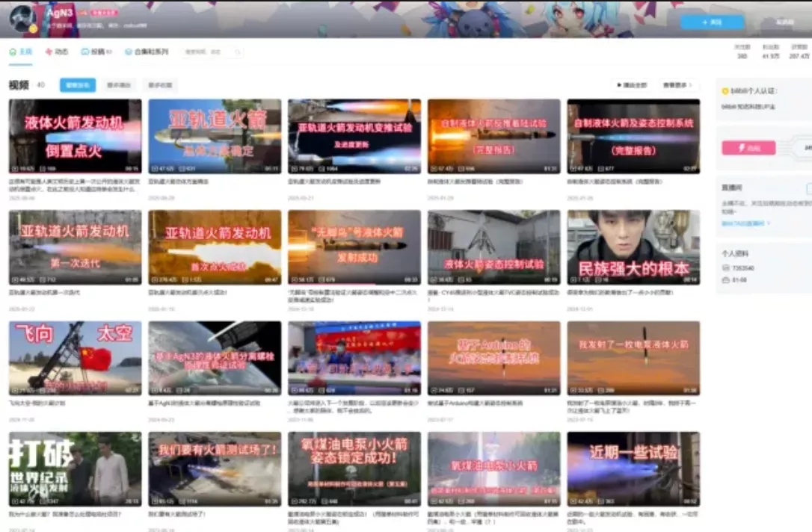Click the search magnifier icon in channel search
The image size is (812, 532).
238,52
